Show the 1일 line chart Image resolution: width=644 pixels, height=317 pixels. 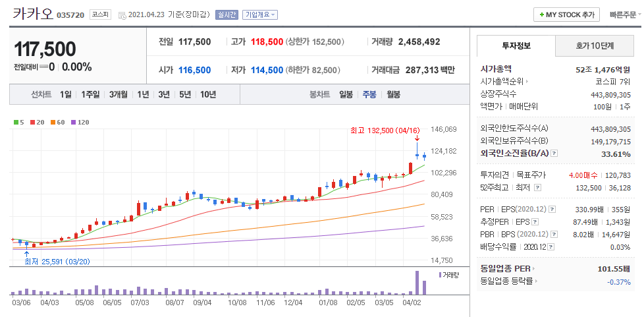tap(65, 94)
